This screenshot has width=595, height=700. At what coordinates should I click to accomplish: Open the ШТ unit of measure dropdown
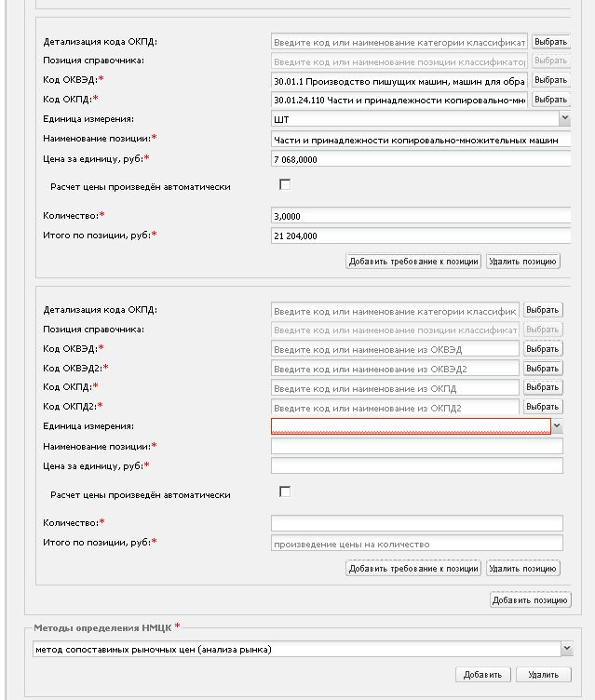tap(564, 118)
